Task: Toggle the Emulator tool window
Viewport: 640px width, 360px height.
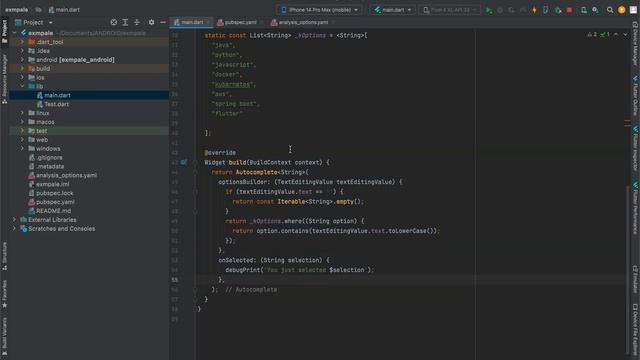Action: [635, 279]
